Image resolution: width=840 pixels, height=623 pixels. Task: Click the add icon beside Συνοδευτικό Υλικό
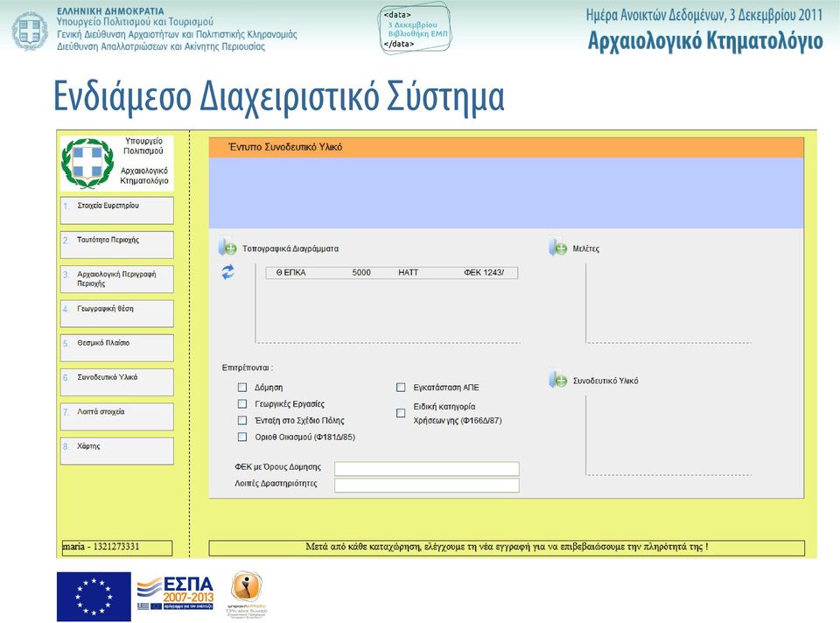(558, 380)
